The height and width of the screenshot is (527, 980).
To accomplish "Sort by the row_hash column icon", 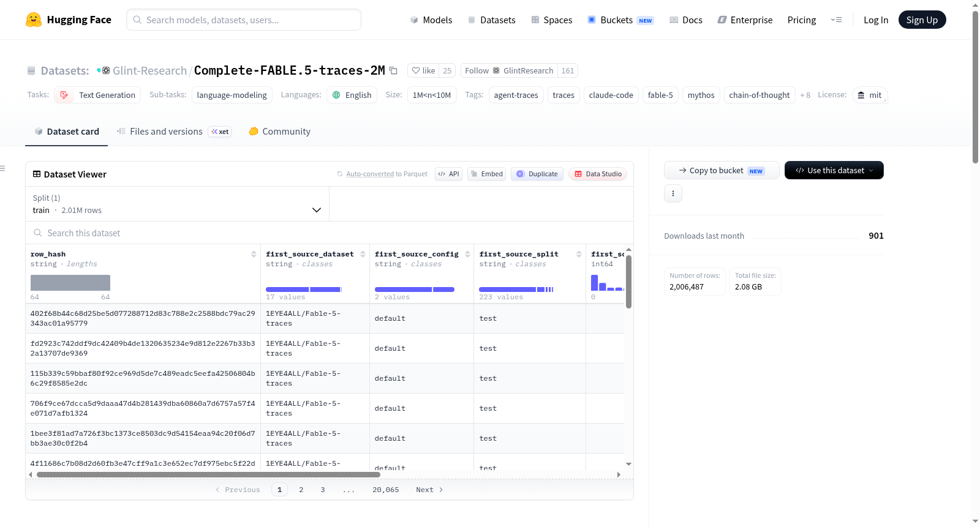I will 254,254.
